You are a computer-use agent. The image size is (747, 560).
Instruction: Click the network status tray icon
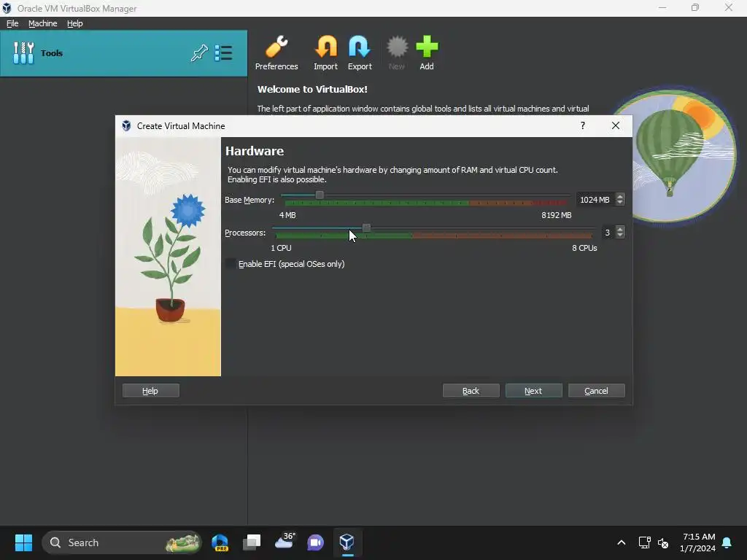644,542
